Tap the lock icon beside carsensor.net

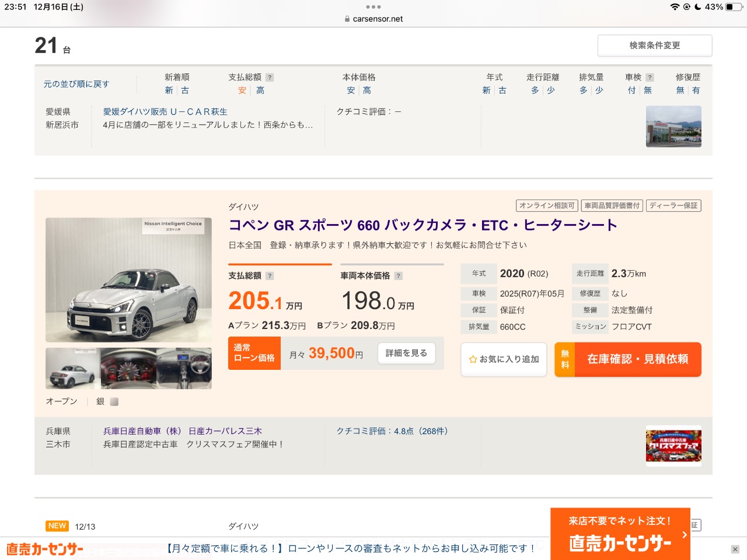pyautogui.click(x=348, y=19)
